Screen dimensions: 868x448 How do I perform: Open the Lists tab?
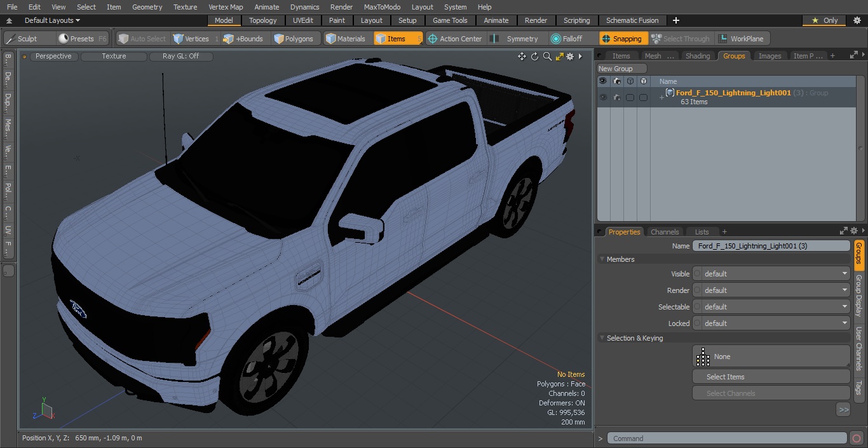tap(702, 232)
